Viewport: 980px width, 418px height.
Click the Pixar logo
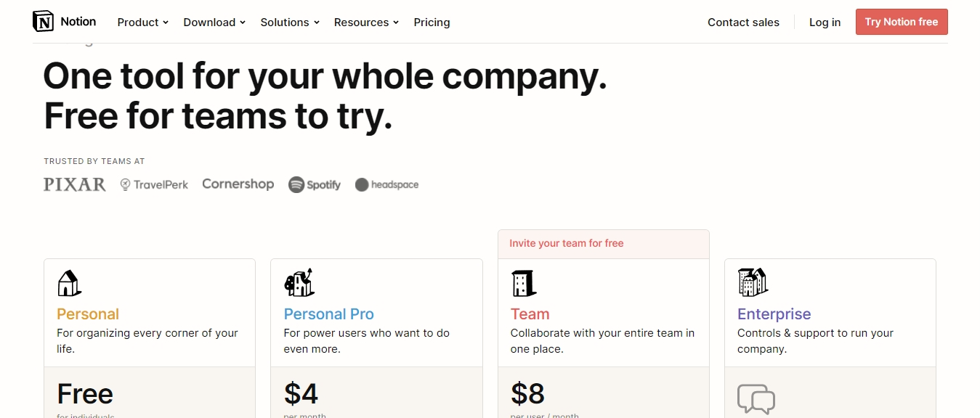click(x=75, y=184)
